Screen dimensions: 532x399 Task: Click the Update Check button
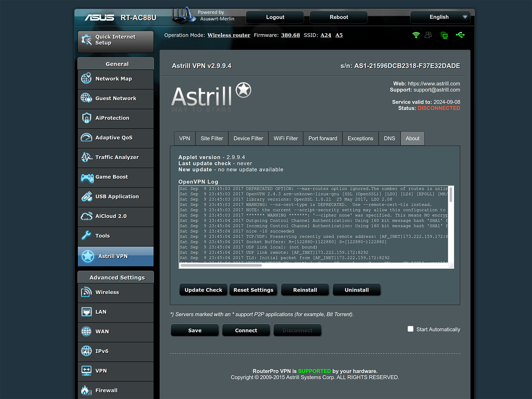pos(203,290)
